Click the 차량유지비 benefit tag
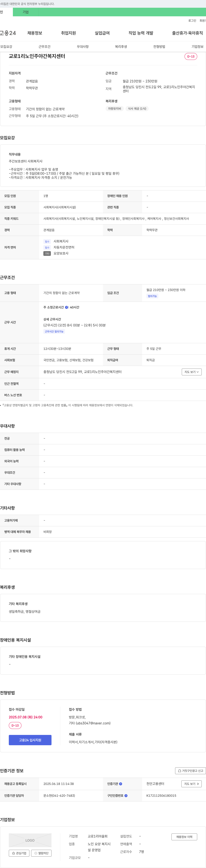Image resolution: width=206 pixels, height=868 pixels. click(x=114, y=109)
